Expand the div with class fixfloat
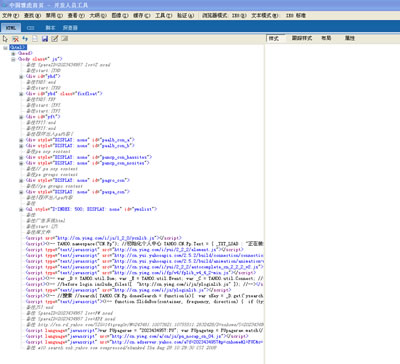 [x=21, y=94]
